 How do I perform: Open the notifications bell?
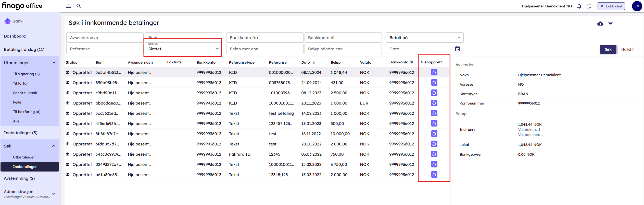(579, 6)
